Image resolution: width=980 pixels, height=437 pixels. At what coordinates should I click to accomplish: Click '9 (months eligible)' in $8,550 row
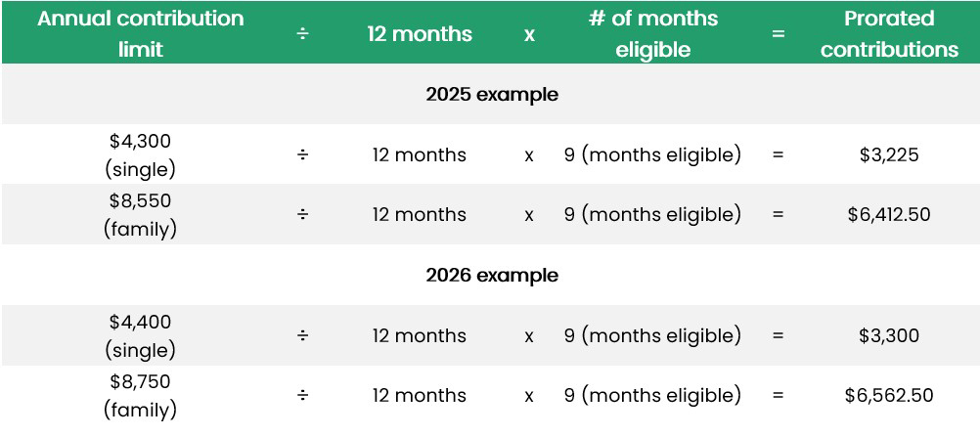(x=652, y=215)
